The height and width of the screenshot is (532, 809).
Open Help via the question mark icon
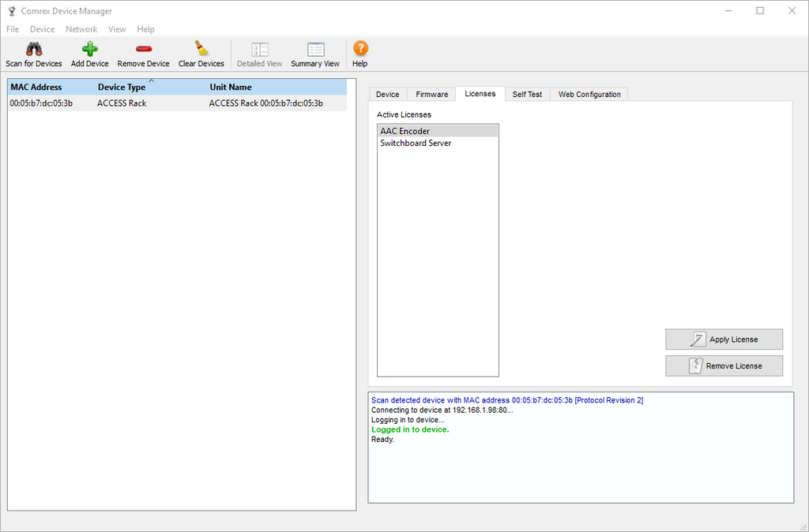click(x=360, y=50)
